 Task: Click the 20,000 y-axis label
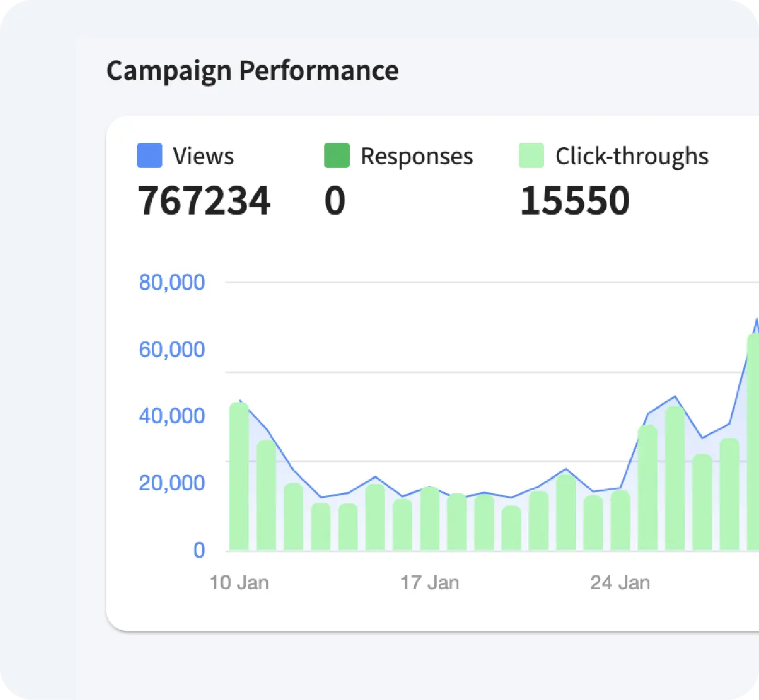coord(172,482)
